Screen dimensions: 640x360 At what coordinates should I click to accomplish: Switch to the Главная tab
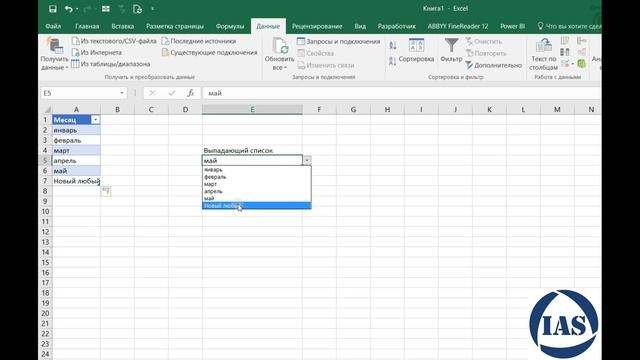87,26
